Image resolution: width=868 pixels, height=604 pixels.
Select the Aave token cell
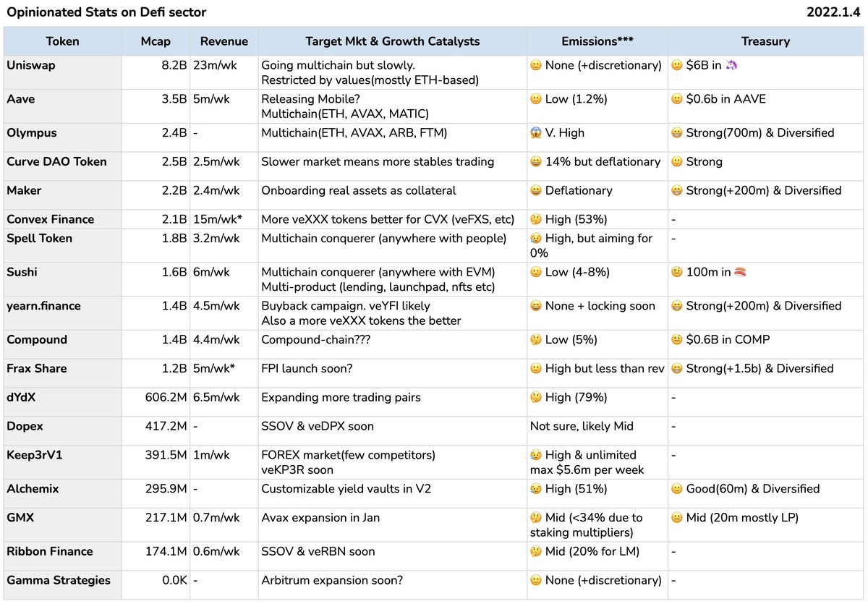tap(62, 105)
